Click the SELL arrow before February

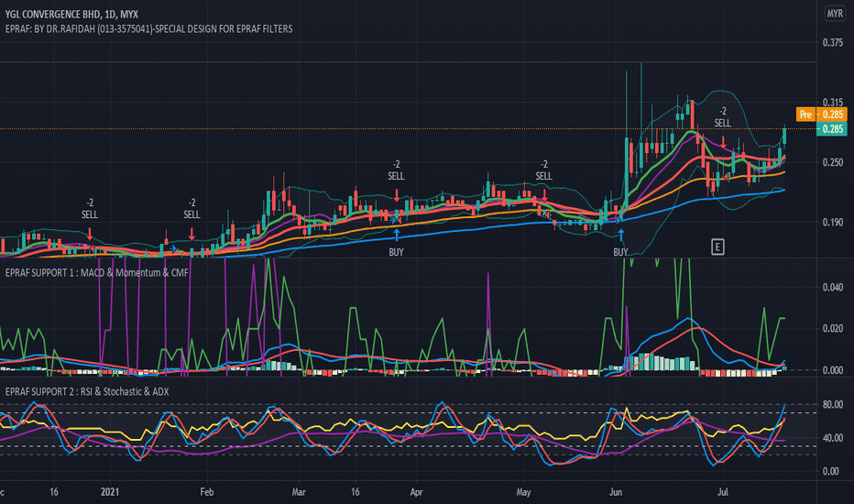192,235
